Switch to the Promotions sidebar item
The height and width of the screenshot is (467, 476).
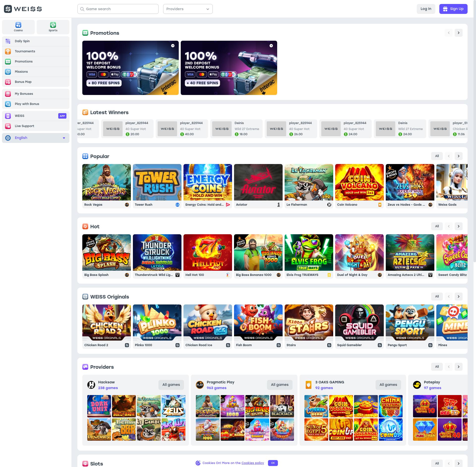24,61
